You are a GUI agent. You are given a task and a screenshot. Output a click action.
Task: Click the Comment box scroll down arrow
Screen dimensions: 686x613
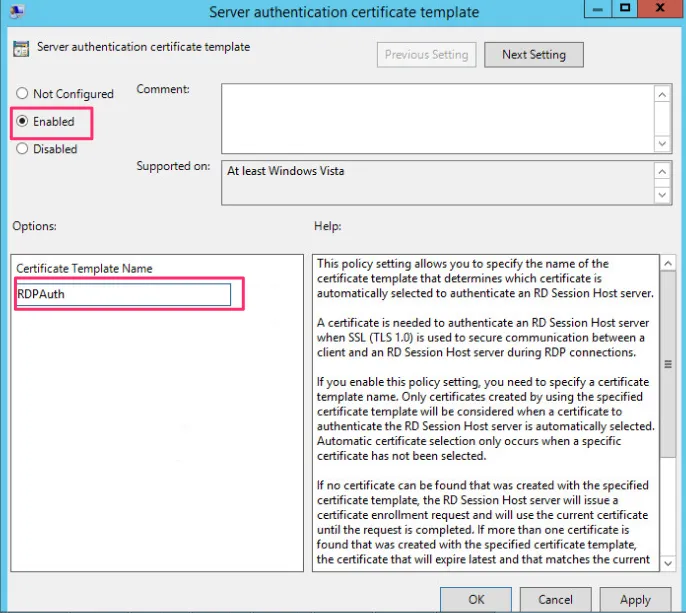point(661,144)
